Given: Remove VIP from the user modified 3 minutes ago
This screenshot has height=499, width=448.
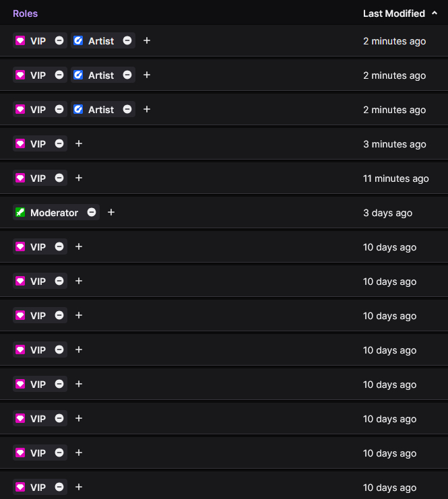Looking at the screenshot, I should [59, 143].
